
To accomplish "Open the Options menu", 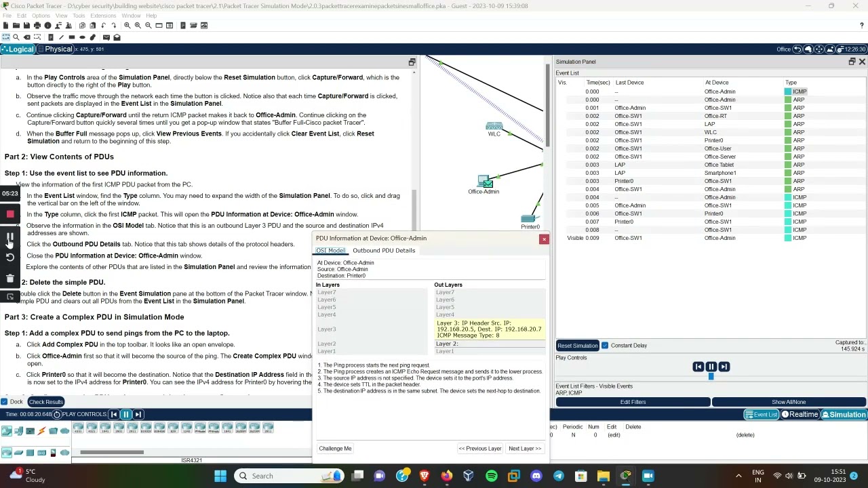I will coord(41,16).
